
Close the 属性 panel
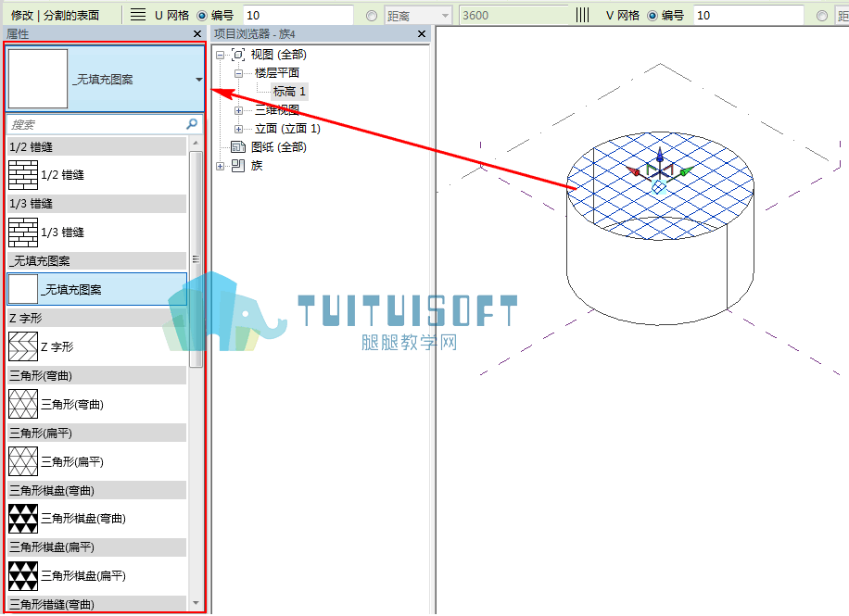click(197, 34)
